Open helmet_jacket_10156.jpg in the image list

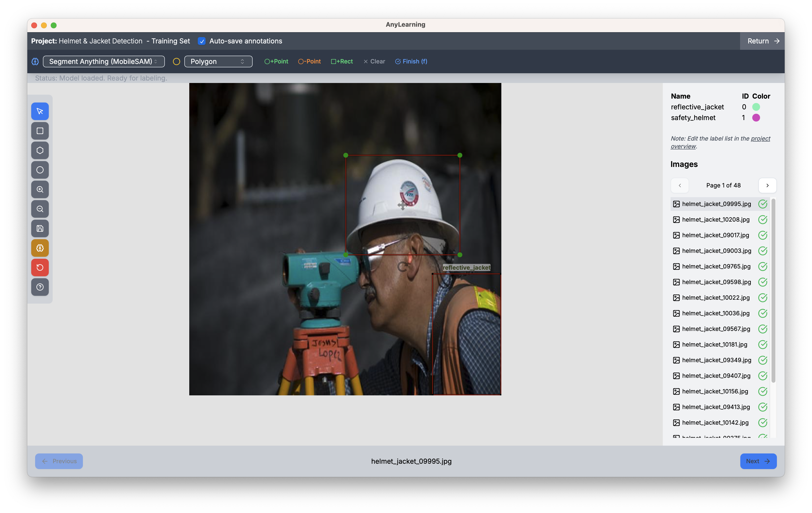(715, 391)
